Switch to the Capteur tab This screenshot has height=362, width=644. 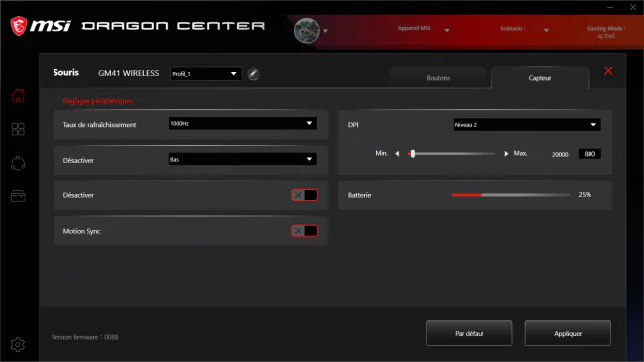[540, 77]
